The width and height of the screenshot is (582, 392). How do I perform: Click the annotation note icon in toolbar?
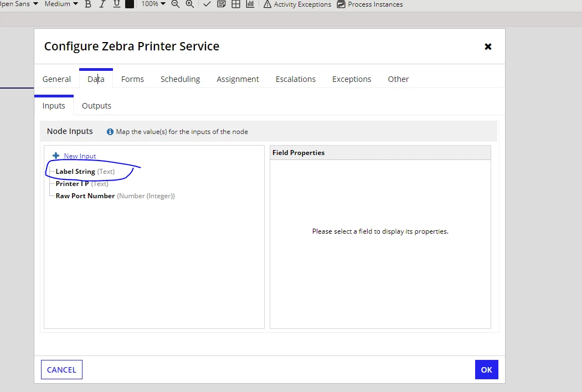(221, 4)
